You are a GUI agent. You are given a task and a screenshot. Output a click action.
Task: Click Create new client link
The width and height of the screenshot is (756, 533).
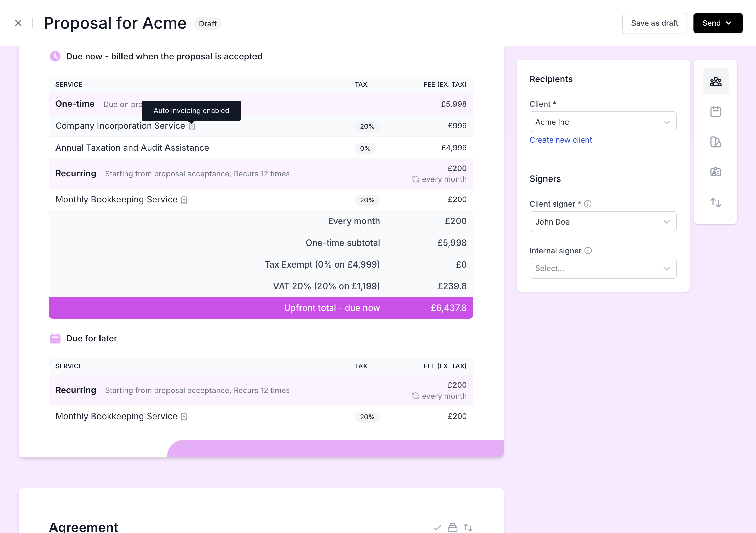[561, 140]
